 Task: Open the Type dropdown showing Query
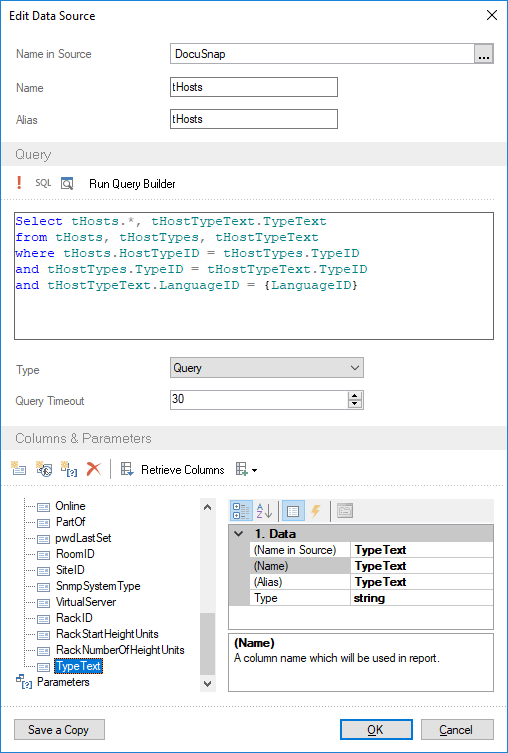click(266, 368)
